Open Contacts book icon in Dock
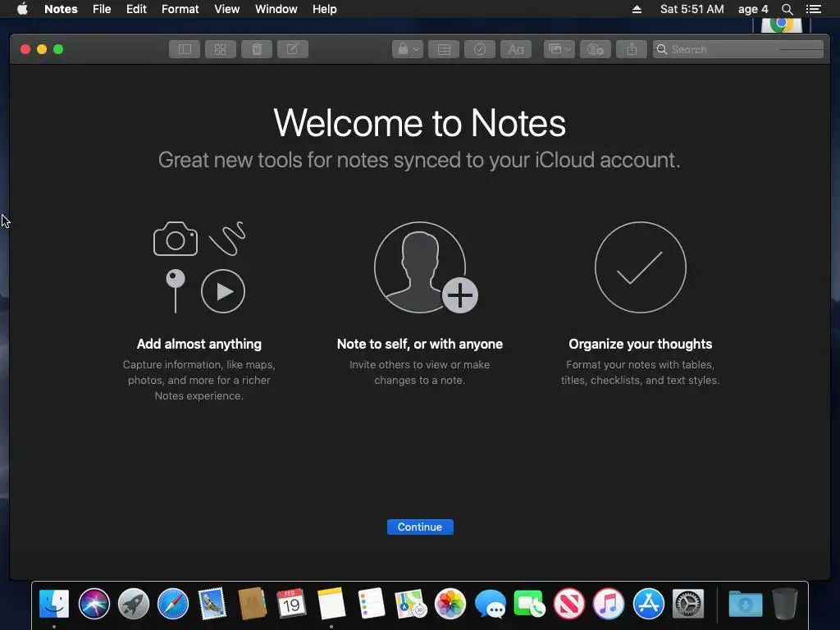Image resolution: width=840 pixels, height=630 pixels. (x=253, y=604)
